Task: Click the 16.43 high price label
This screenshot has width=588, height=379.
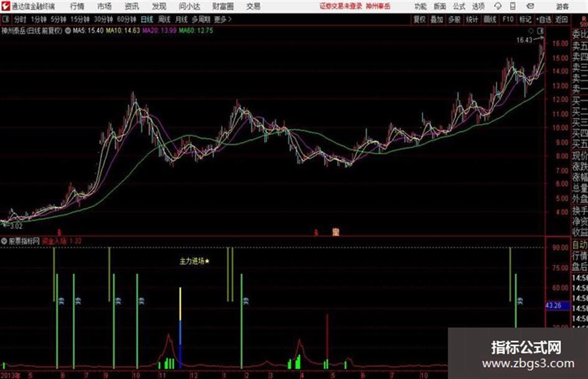Action: click(x=525, y=40)
